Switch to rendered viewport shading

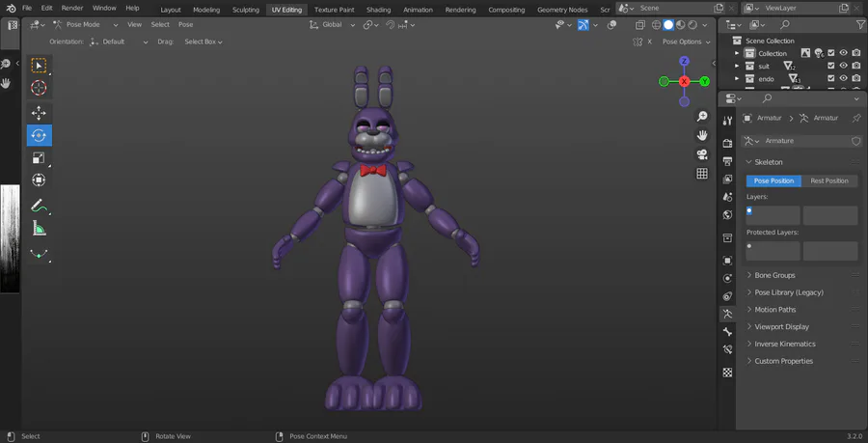coord(692,25)
